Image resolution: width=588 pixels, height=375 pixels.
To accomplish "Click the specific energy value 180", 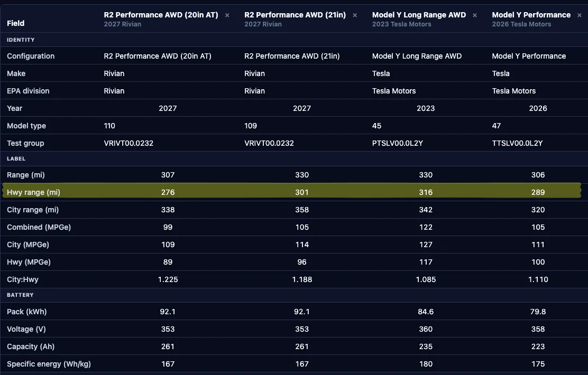I will point(426,364).
